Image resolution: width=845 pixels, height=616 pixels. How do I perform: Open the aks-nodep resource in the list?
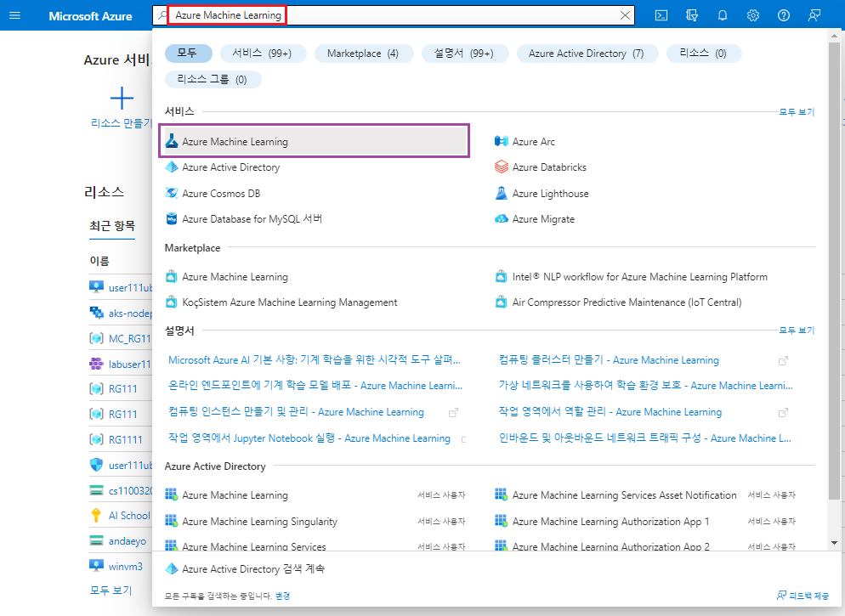click(122, 314)
